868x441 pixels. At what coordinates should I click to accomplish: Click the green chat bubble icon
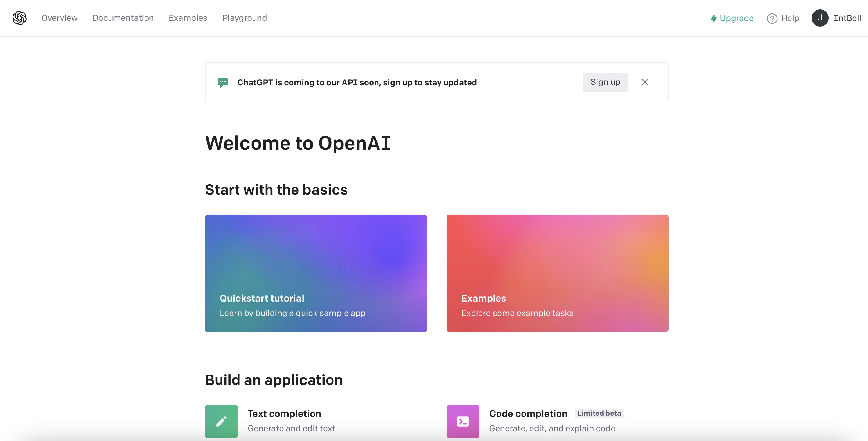[x=222, y=83]
